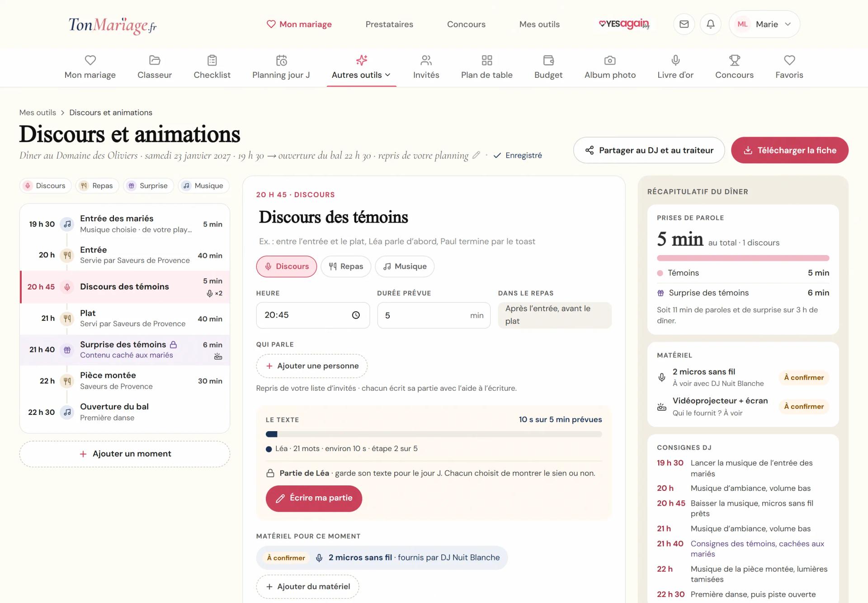The image size is (868, 603).
Task: Click Ajouter du matériel
Action: [307, 587]
